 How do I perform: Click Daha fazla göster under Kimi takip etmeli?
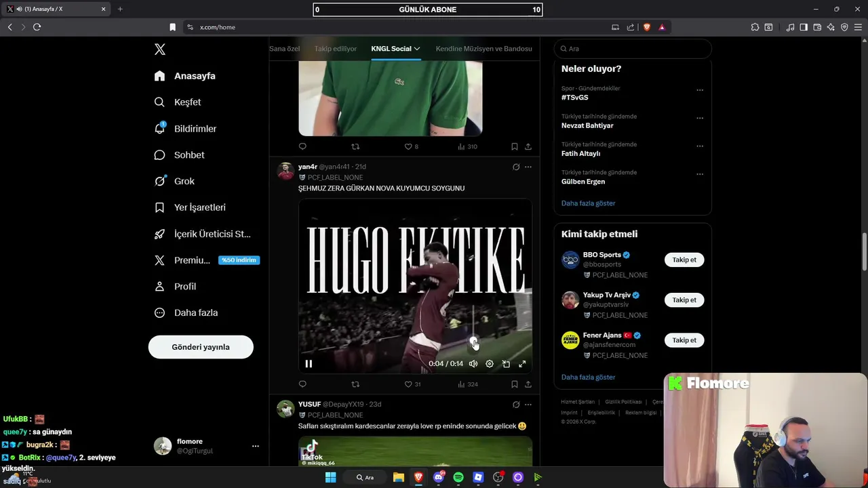click(588, 378)
